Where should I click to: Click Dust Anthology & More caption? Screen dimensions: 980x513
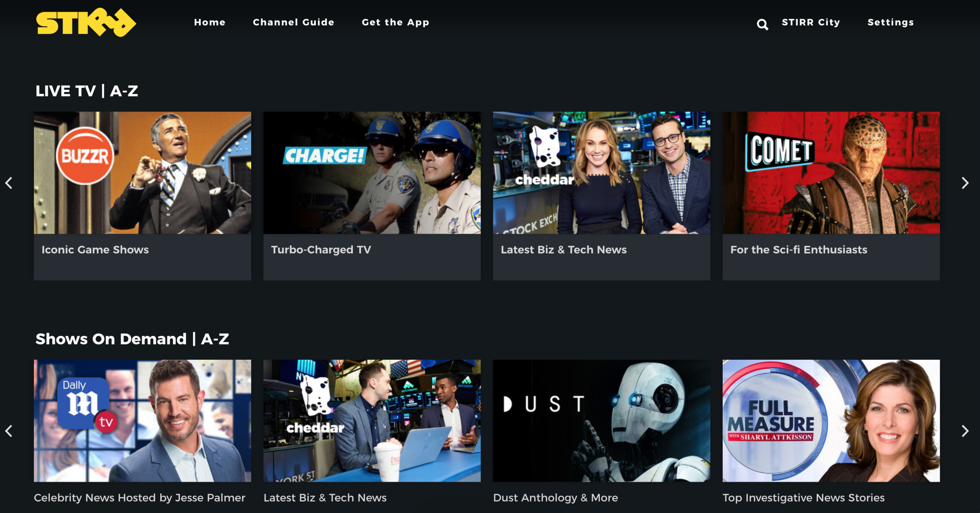pyautogui.click(x=555, y=498)
